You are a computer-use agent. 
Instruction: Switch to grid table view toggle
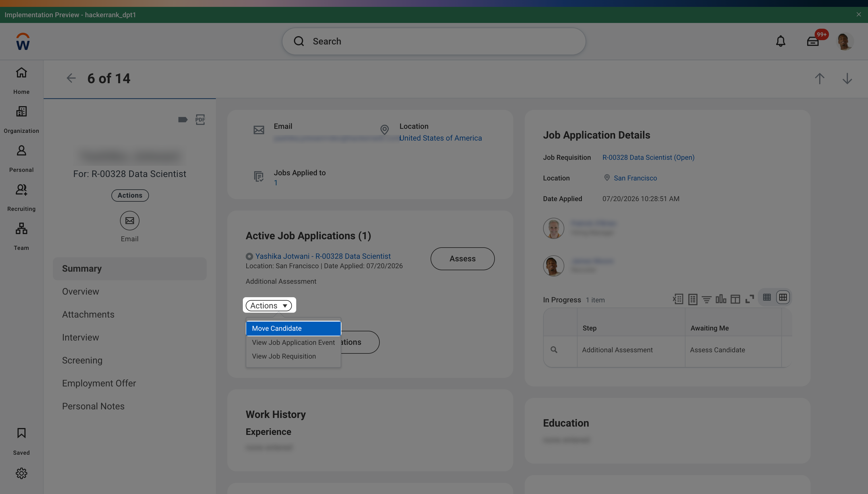click(783, 297)
